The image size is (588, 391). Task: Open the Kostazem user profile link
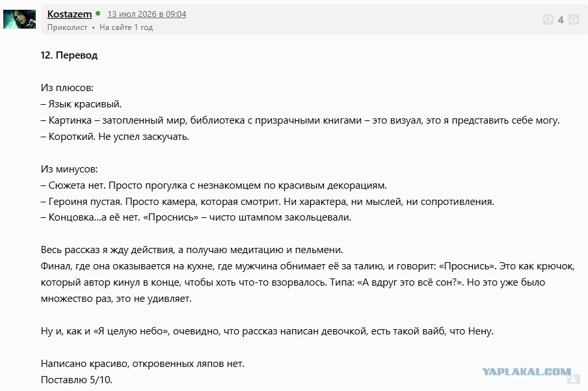point(70,14)
